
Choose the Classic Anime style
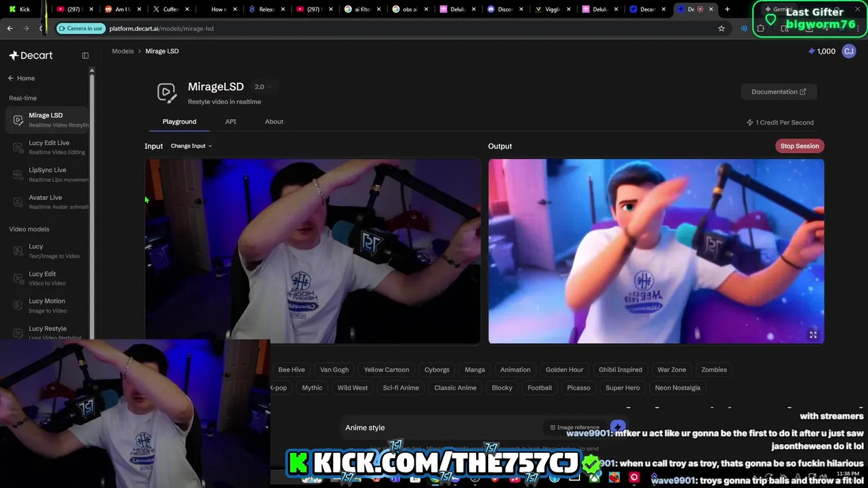(455, 388)
